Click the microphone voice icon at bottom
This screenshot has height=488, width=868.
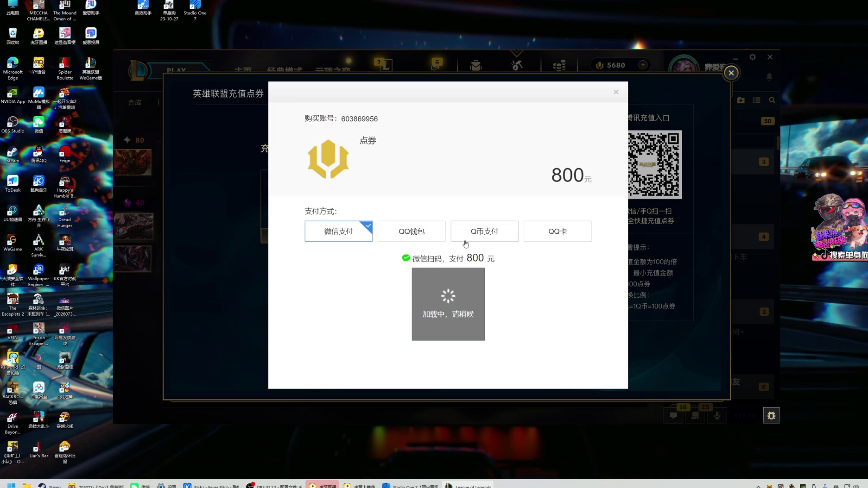[717, 415]
